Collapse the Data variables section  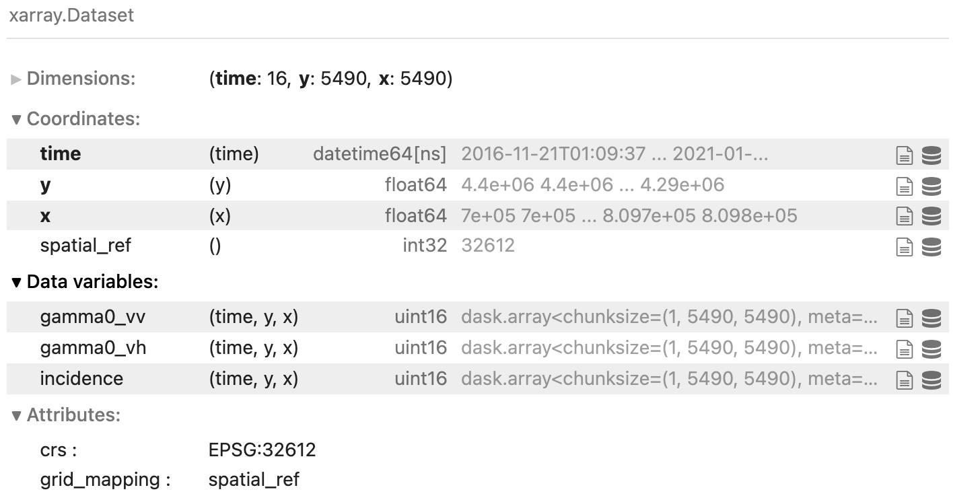tap(15, 281)
